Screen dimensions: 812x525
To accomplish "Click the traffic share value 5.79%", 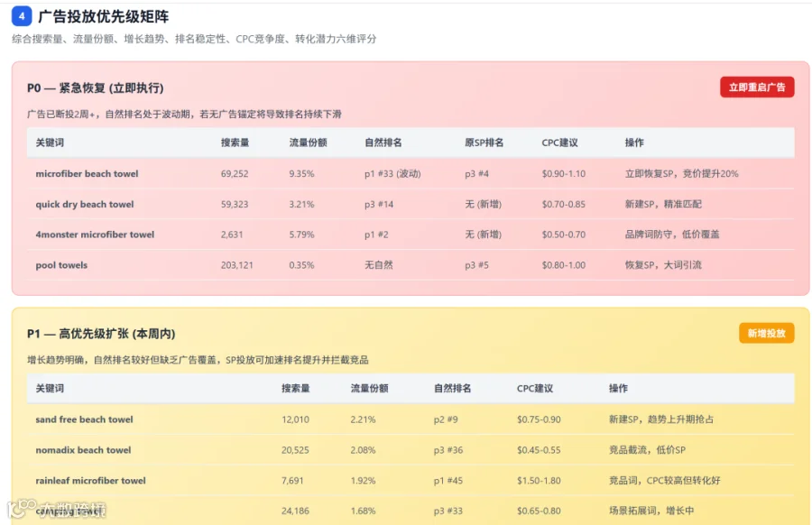I will 302,235.
